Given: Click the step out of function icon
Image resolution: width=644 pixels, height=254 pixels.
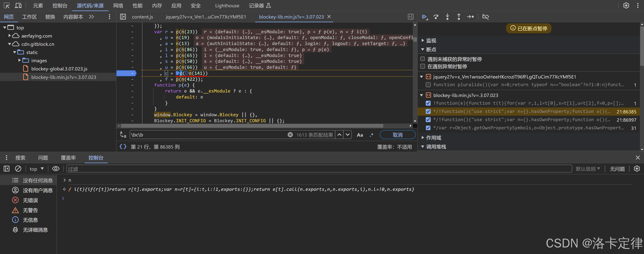Looking at the screenshot, I should [458, 17].
